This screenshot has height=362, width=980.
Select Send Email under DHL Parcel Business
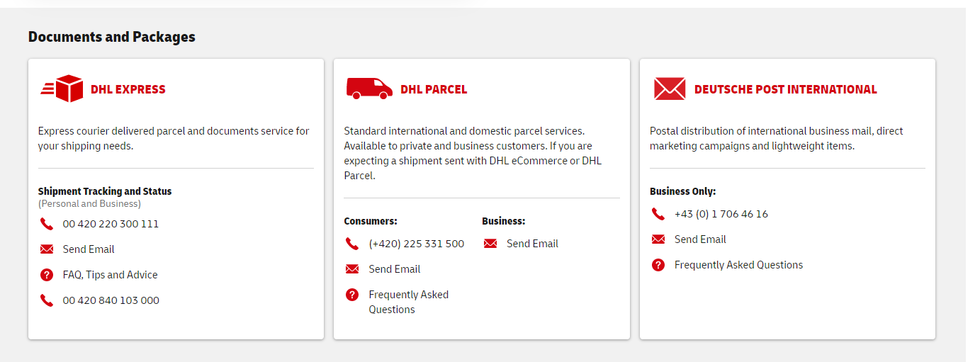tap(533, 244)
